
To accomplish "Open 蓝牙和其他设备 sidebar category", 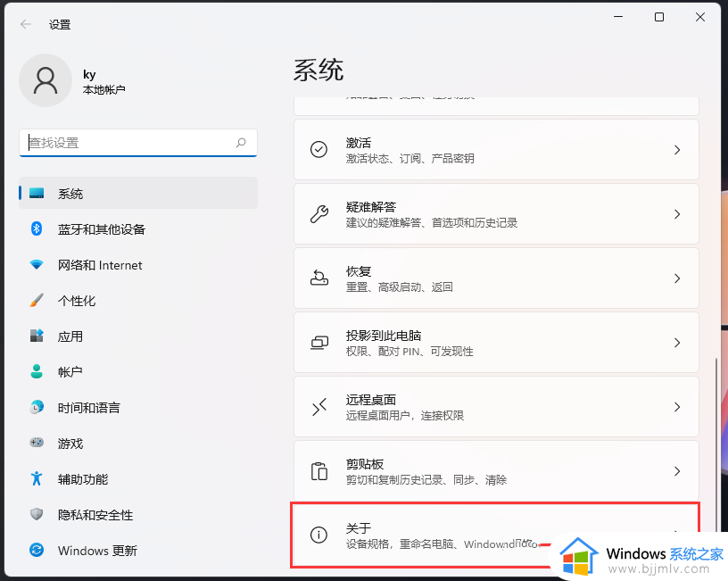I will point(138,229).
